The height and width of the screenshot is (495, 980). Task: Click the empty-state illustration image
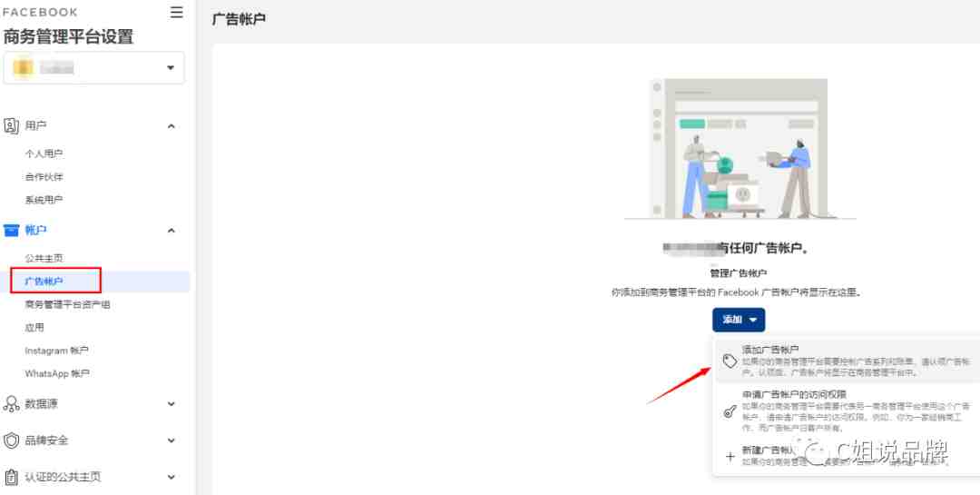pos(740,149)
